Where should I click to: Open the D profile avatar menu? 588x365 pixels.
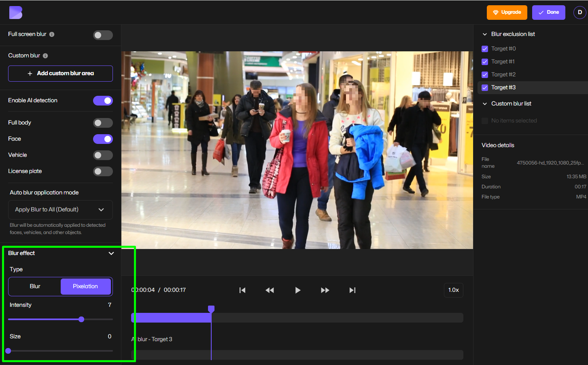(580, 12)
